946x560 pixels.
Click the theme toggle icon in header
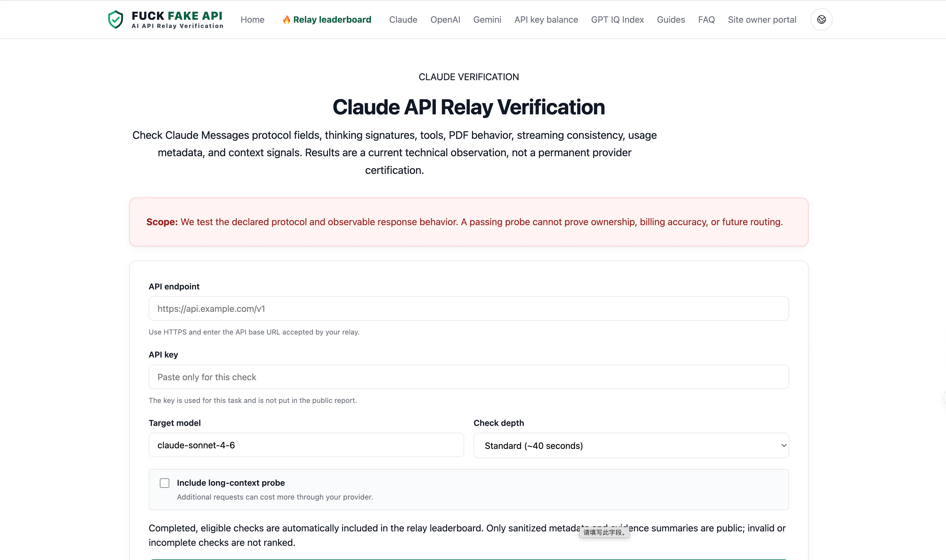pyautogui.click(x=821, y=19)
